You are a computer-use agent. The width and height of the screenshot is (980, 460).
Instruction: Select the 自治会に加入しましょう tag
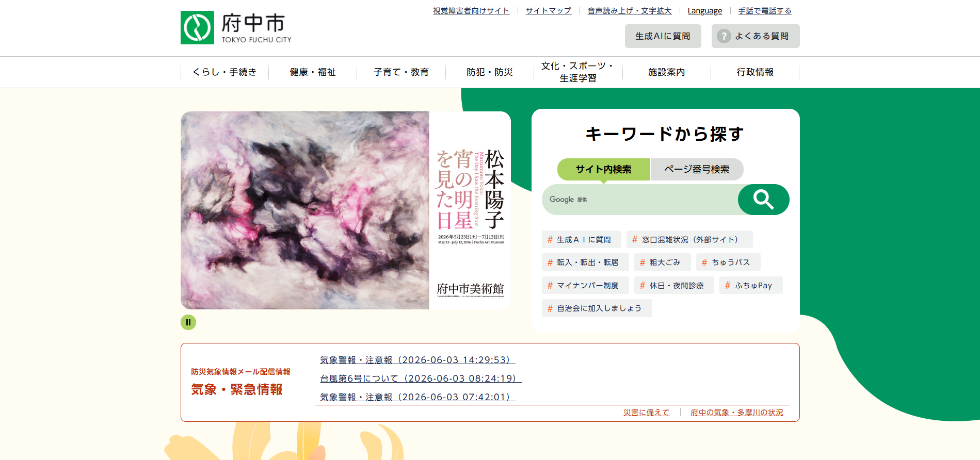(597, 308)
